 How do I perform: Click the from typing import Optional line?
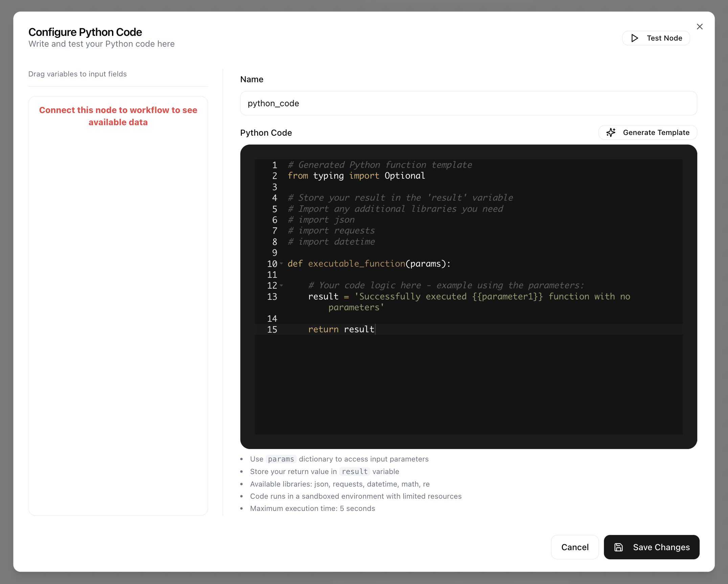[356, 176]
